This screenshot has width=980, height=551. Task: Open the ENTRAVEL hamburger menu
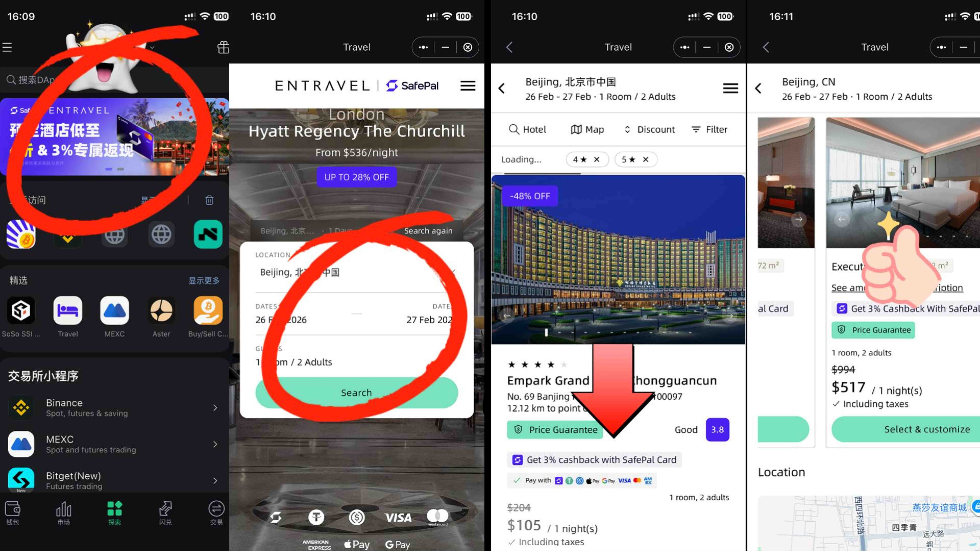468,86
